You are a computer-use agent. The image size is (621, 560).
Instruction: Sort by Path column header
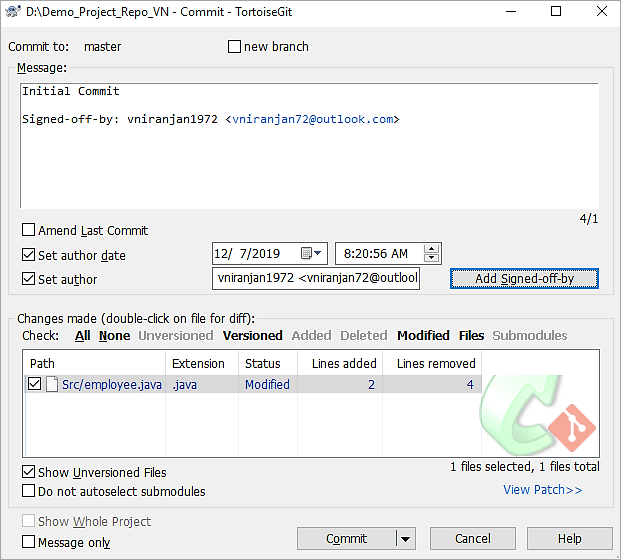pos(95,363)
